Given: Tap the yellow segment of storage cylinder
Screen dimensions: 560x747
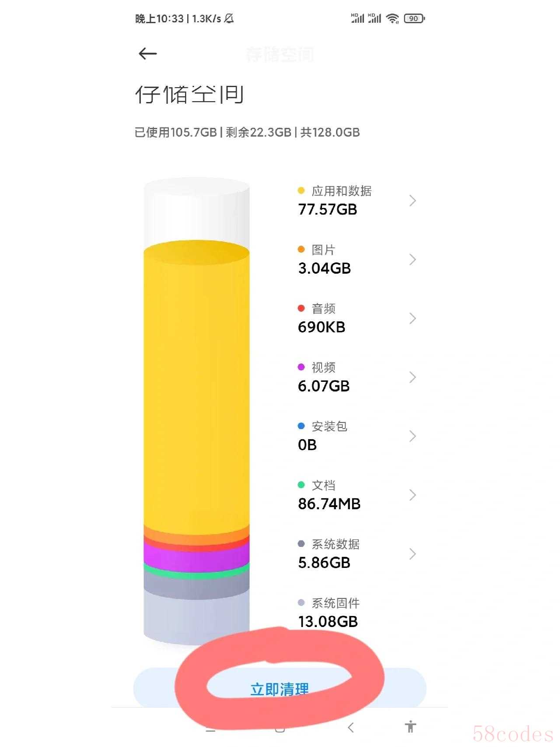Looking at the screenshot, I should click(196, 385).
